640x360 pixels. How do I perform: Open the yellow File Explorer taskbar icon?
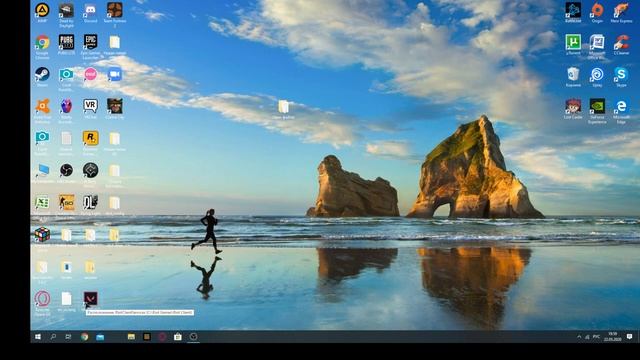pyautogui.click(x=131, y=337)
